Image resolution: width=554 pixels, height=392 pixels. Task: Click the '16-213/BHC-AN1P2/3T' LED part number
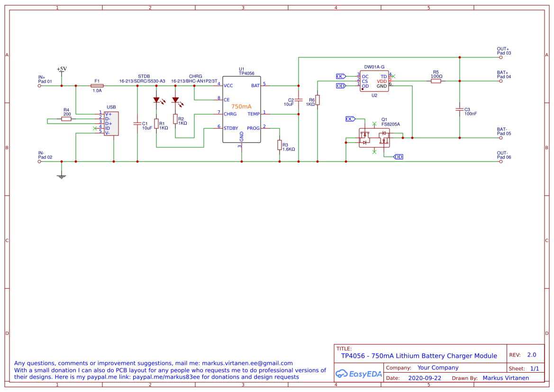pyautogui.click(x=194, y=81)
